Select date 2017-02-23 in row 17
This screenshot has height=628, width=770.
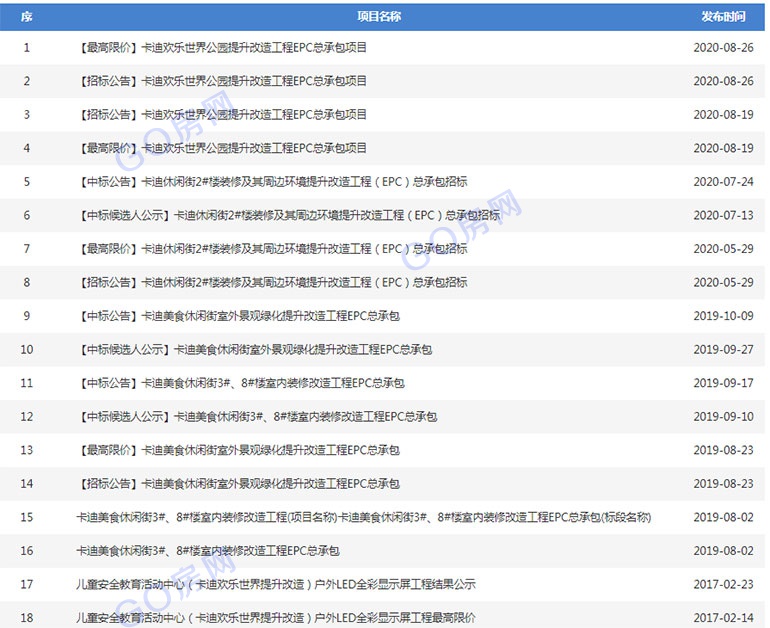click(x=723, y=584)
